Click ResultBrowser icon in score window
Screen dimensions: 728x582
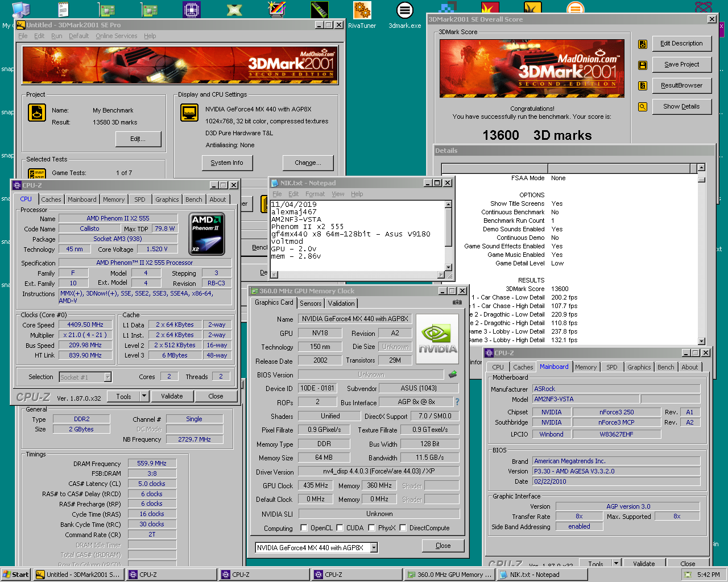[643, 86]
